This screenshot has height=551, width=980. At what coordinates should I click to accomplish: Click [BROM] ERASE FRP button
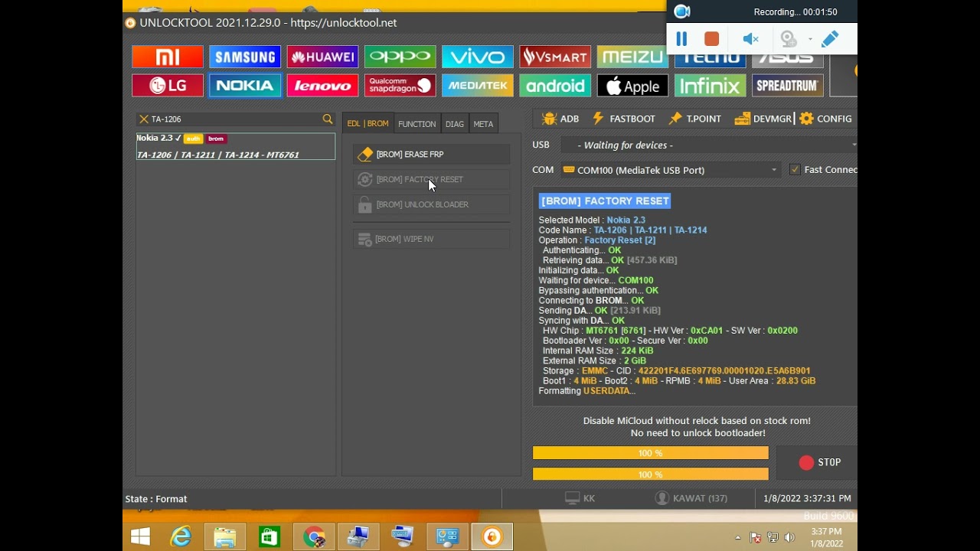click(x=432, y=155)
